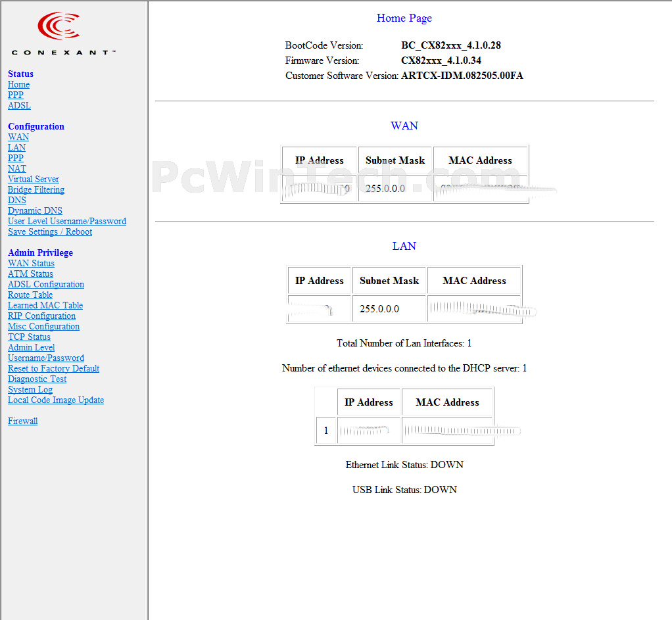
Task: View the Learned MAC Table
Action: point(45,306)
